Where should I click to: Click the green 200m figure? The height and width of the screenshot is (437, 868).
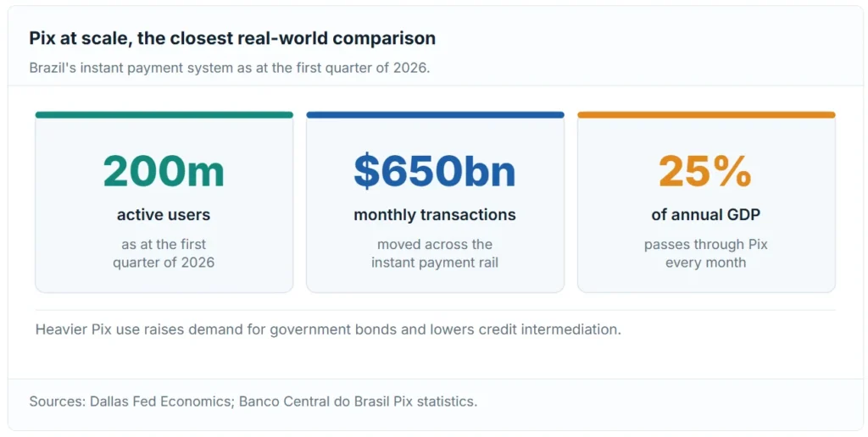[x=164, y=171]
